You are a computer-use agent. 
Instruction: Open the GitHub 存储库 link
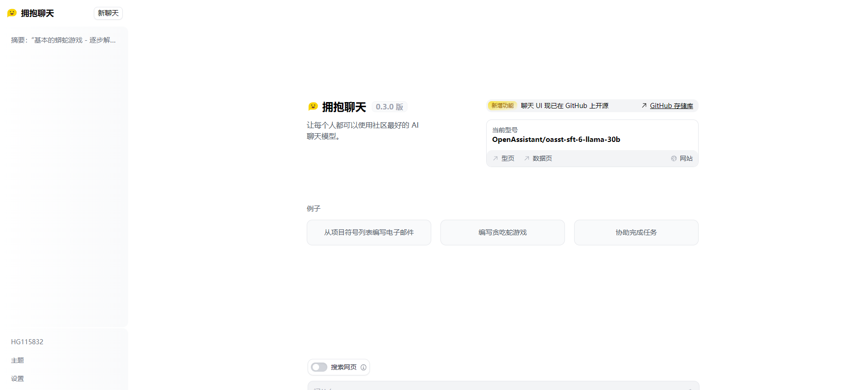[671, 106]
